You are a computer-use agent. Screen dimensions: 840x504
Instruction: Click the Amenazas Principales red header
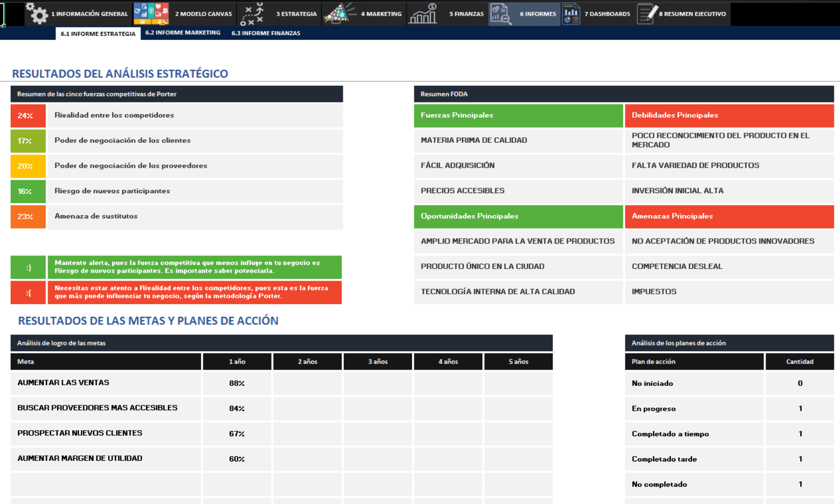click(730, 217)
